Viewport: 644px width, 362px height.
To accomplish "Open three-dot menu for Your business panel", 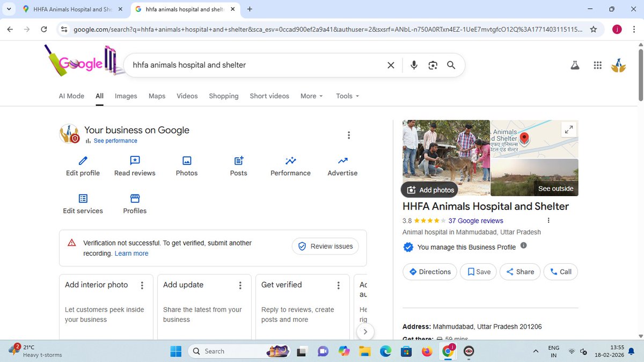I will [349, 135].
